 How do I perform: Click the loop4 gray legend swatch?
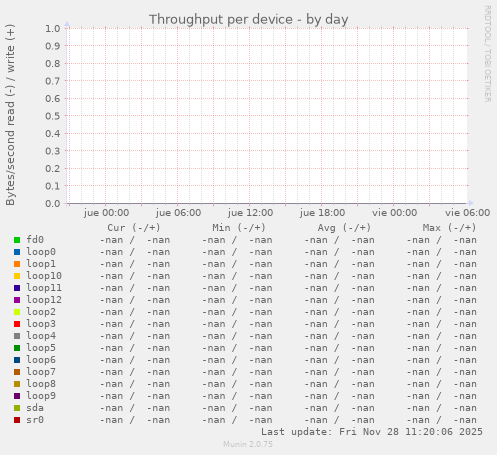[x=17, y=336]
